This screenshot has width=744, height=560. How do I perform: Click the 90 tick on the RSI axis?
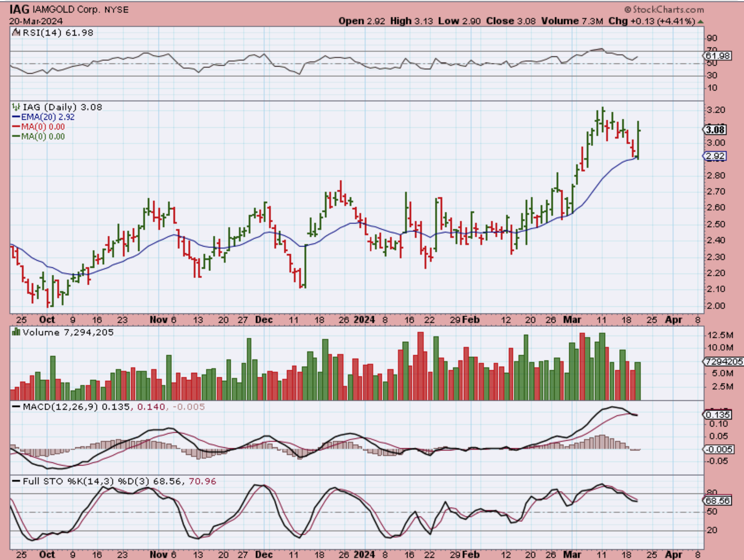pos(712,38)
